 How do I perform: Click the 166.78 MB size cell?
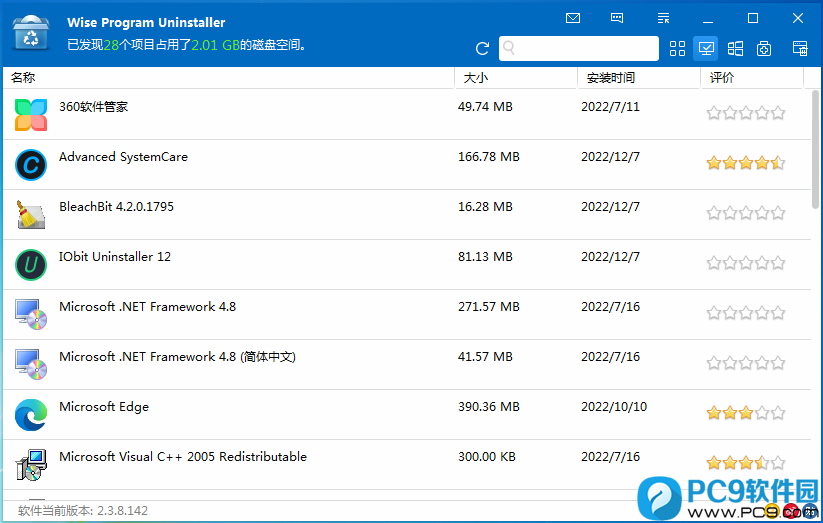489,156
